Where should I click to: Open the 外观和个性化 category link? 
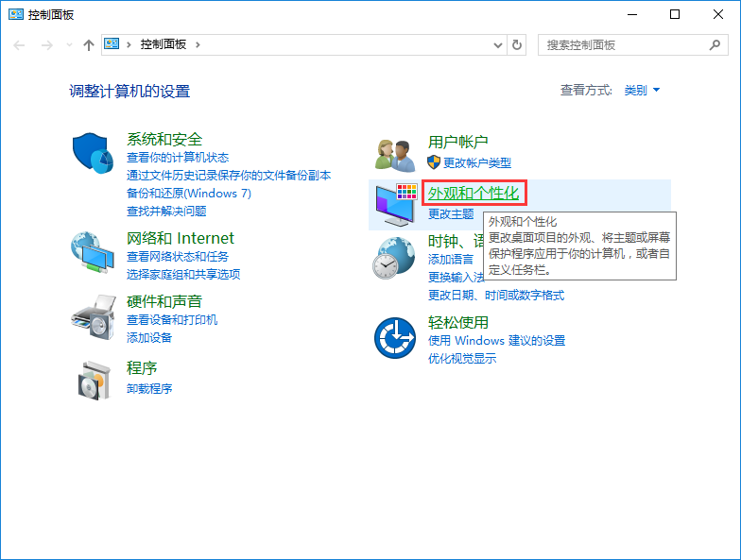point(474,194)
